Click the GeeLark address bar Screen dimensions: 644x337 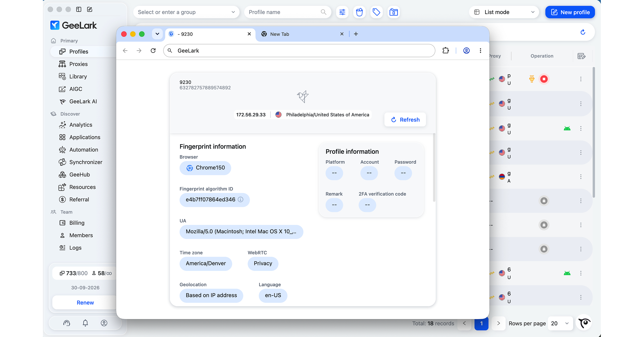tap(299, 51)
